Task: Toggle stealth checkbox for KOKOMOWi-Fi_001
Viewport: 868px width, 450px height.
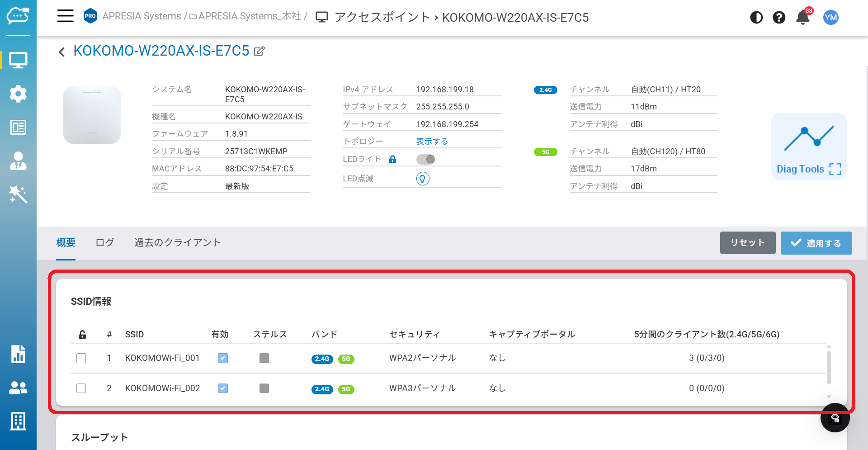Action: click(264, 358)
